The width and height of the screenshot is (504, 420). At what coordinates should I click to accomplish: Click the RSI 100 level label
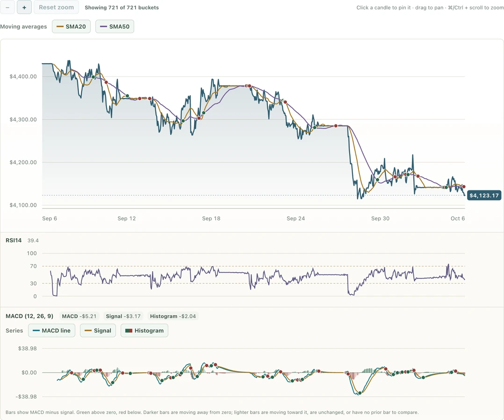pyautogui.click(x=32, y=253)
